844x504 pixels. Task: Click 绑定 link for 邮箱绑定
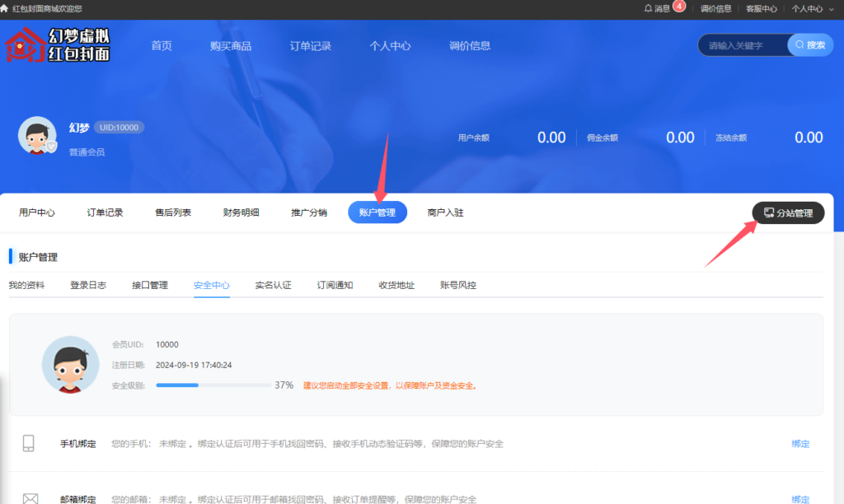pyautogui.click(x=800, y=499)
